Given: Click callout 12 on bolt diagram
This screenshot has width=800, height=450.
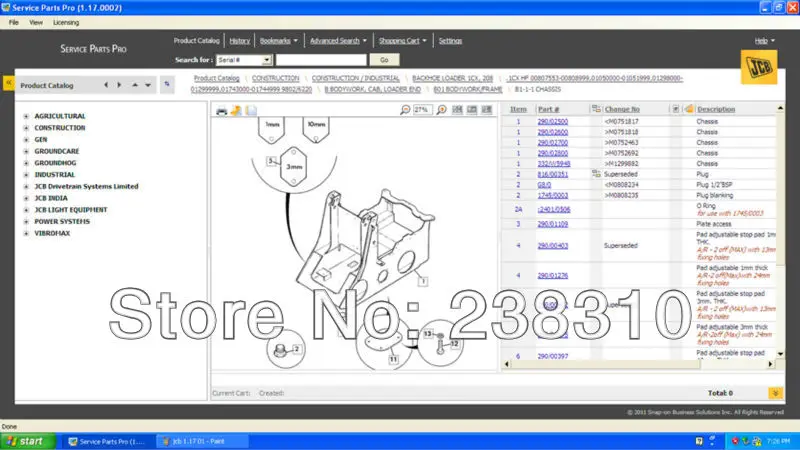Looking at the screenshot, I should pos(454,344).
